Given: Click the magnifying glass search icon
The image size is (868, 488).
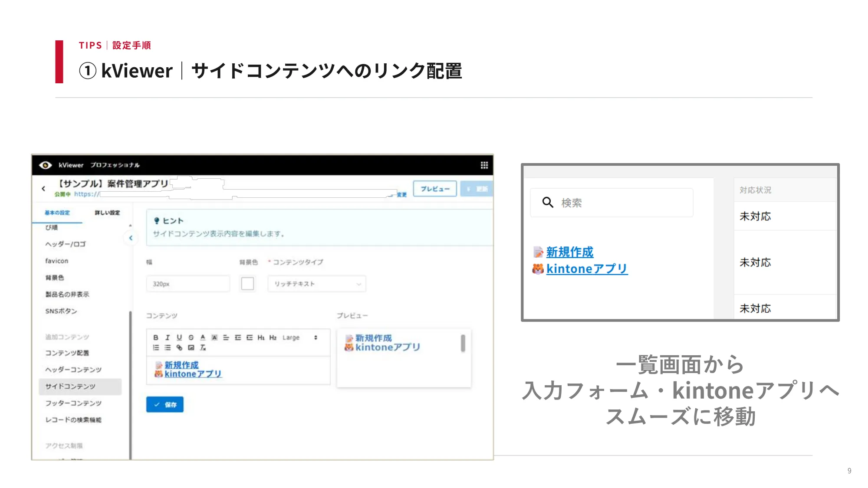Looking at the screenshot, I should (x=548, y=202).
